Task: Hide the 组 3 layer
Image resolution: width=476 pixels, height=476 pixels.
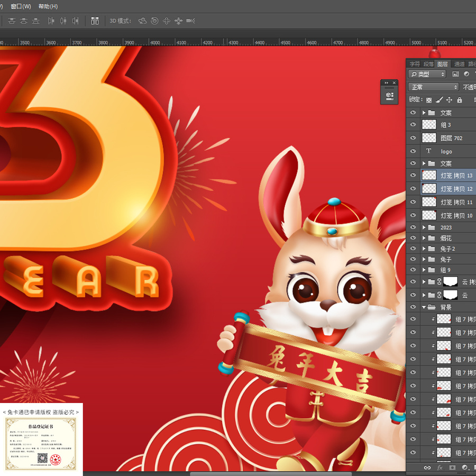Action: (x=413, y=124)
